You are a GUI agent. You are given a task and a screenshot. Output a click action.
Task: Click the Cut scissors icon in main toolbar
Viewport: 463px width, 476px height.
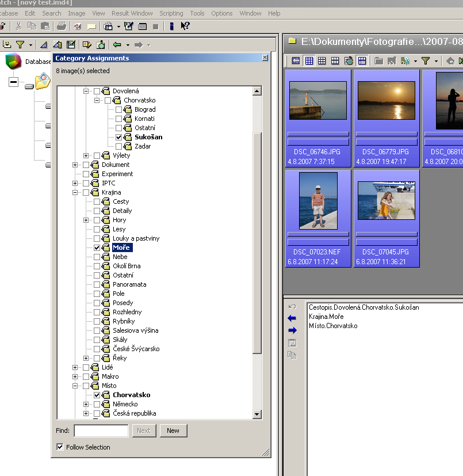(19, 26)
